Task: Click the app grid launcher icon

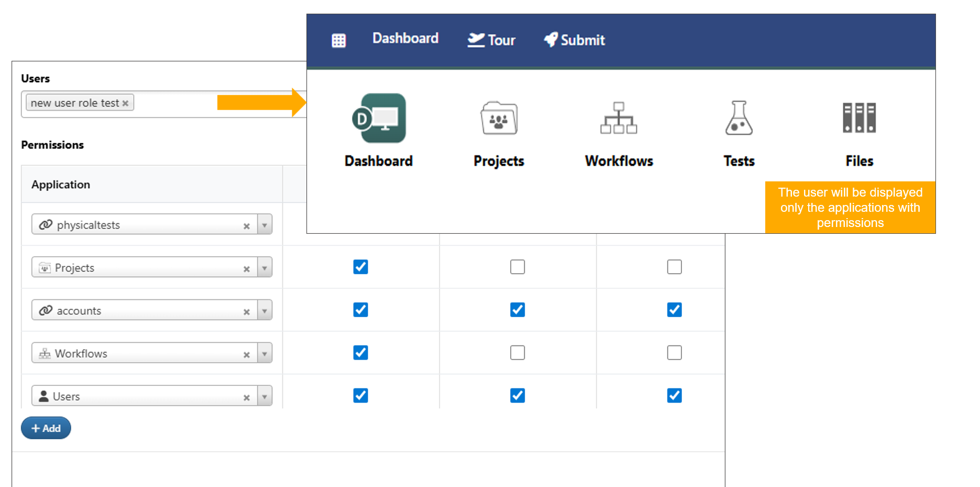Action: 339,40
